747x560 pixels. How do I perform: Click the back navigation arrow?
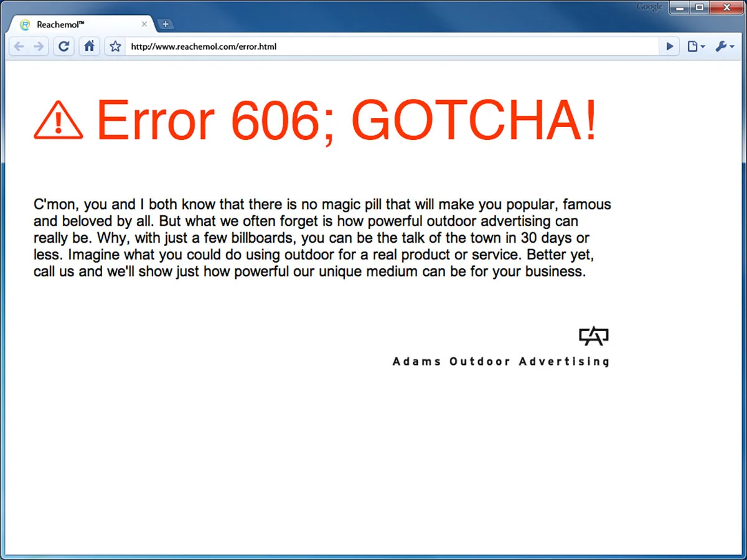[x=19, y=46]
